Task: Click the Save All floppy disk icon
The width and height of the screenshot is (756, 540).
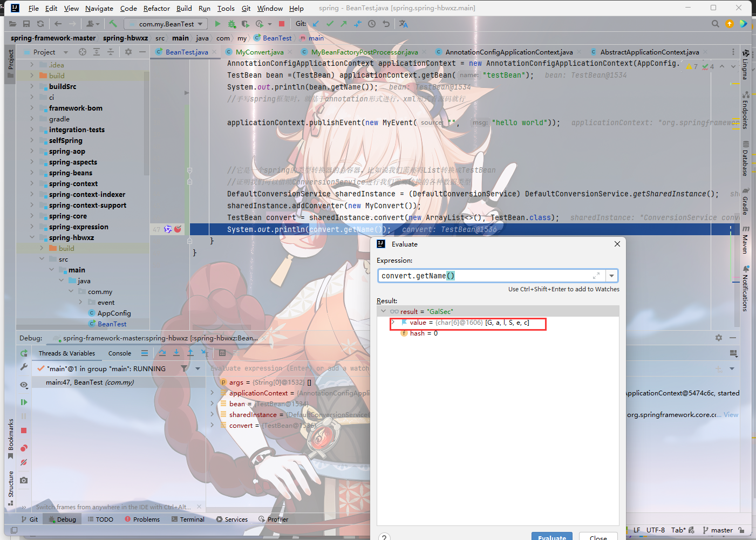Action: pos(26,24)
